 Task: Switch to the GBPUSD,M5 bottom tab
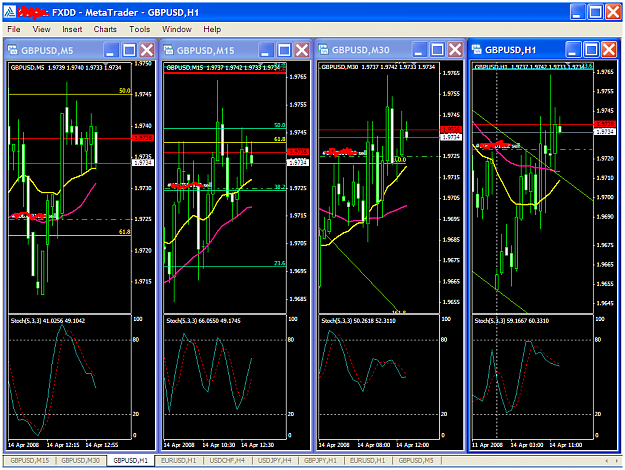(x=416, y=460)
